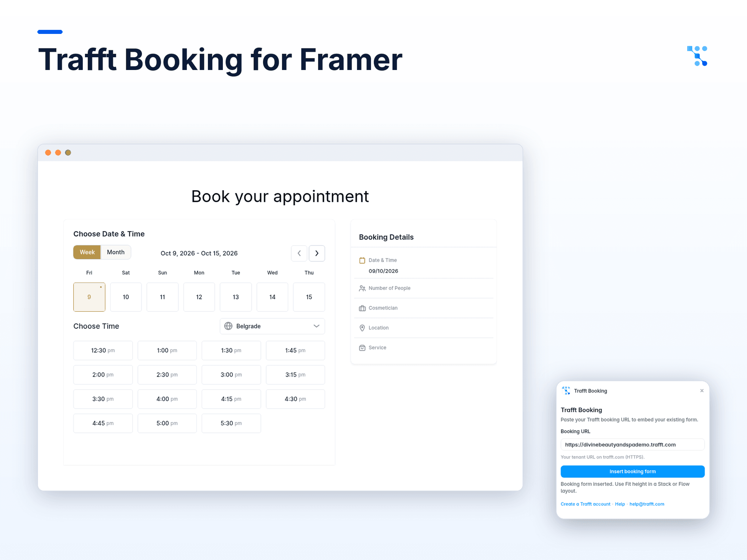Click the middle orange window dot
Image resolution: width=747 pixels, height=560 pixels.
pos(58,152)
